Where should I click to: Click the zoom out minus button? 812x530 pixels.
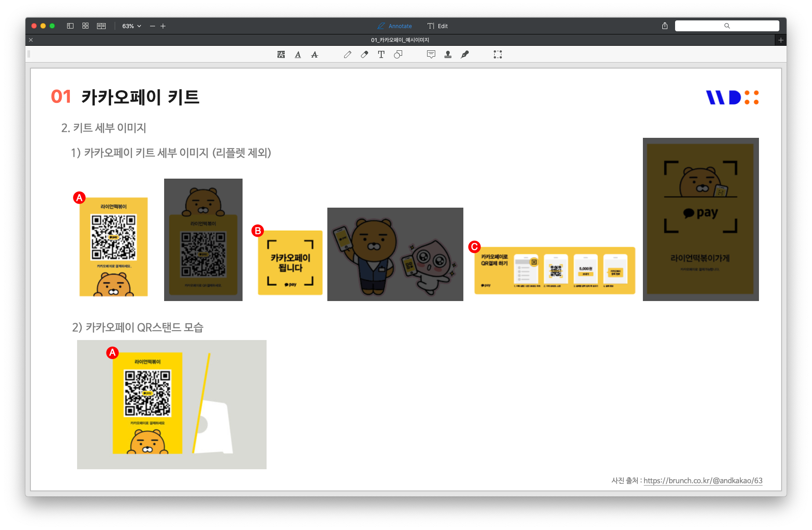tap(152, 26)
